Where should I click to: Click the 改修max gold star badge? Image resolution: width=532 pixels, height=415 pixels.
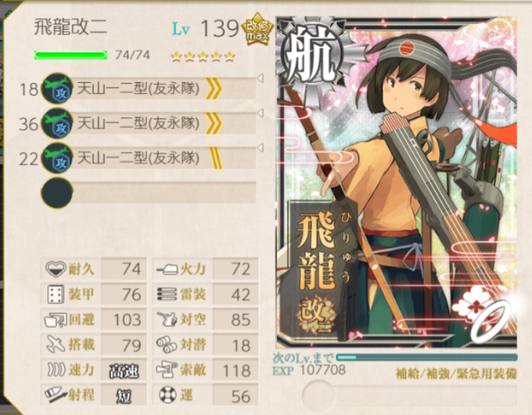[257, 30]
